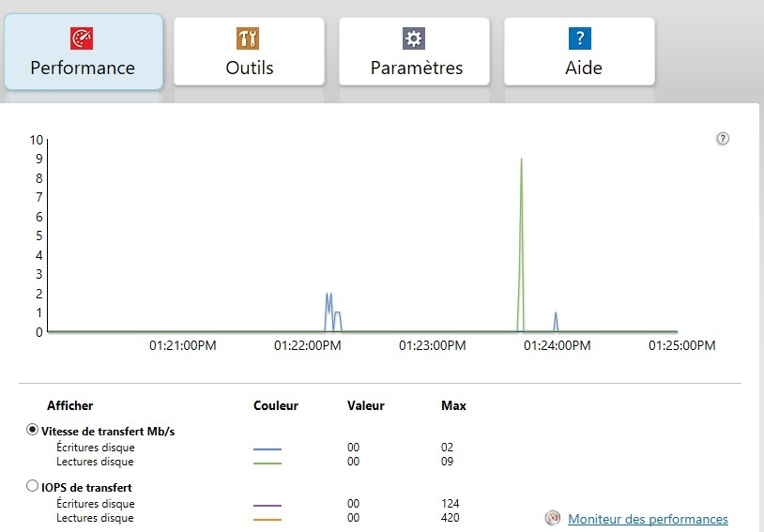Click Écritures disque under Vitesse de transfert
Image resolution: width=764 pixels, height=532 pixels.
coord(96,448)
